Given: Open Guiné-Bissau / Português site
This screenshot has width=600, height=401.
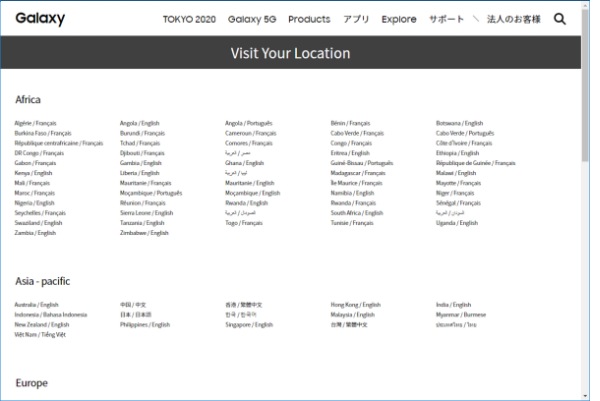Looking at the screenshot, I should (362, 163).
